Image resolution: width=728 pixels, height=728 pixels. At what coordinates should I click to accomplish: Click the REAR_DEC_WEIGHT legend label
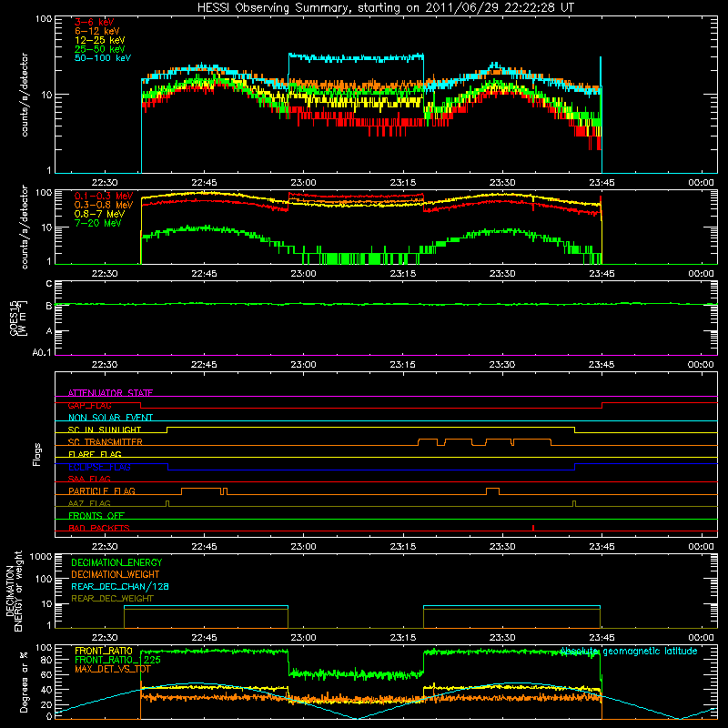click(x=112, y=599)
